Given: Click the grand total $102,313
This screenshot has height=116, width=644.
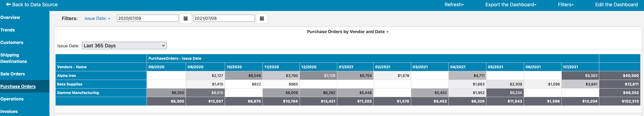Looking at the screenshot, I should point(620,101).
